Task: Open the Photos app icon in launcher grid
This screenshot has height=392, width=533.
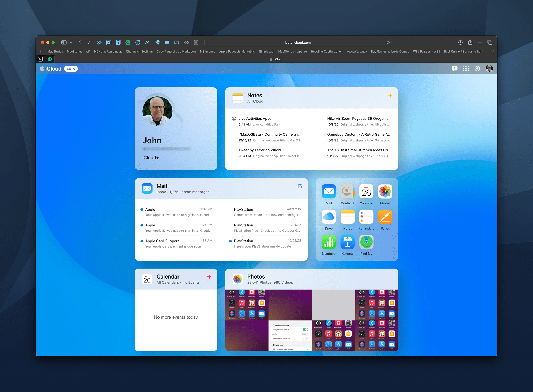Action: tap(385, 191)
